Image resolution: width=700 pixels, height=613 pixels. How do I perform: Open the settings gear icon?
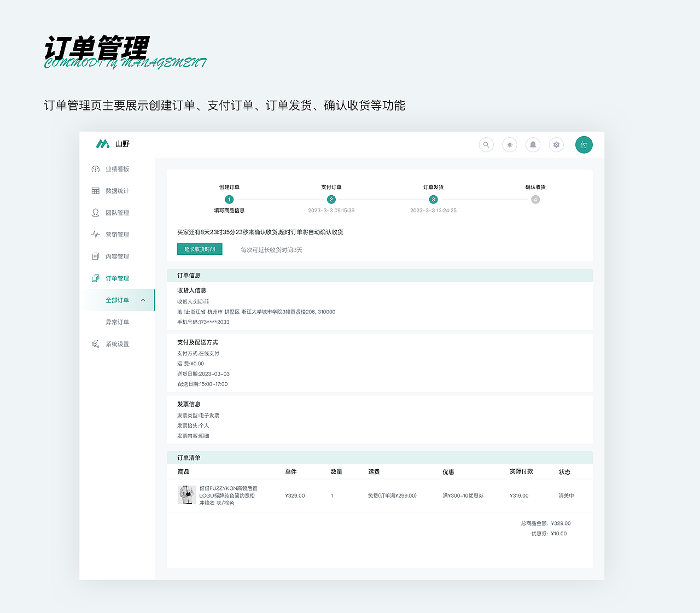point(557,145)
